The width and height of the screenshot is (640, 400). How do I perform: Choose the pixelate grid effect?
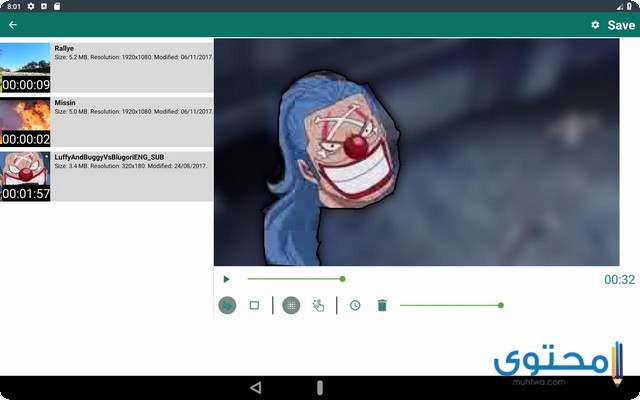tap(291, 305)
